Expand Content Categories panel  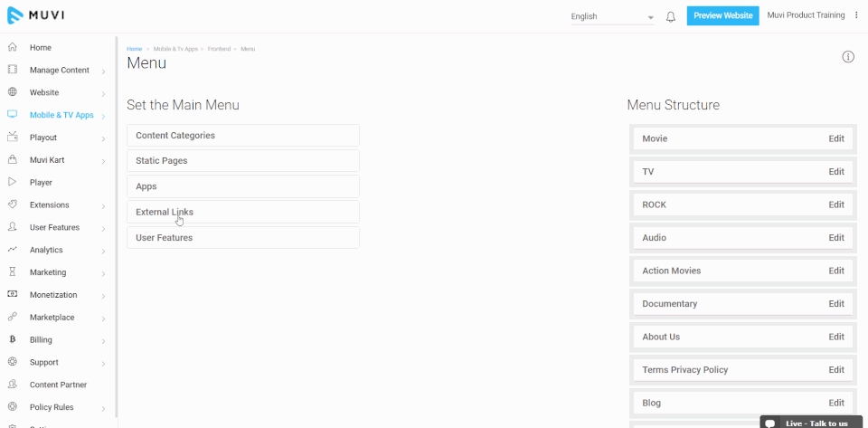coord(243,135)
